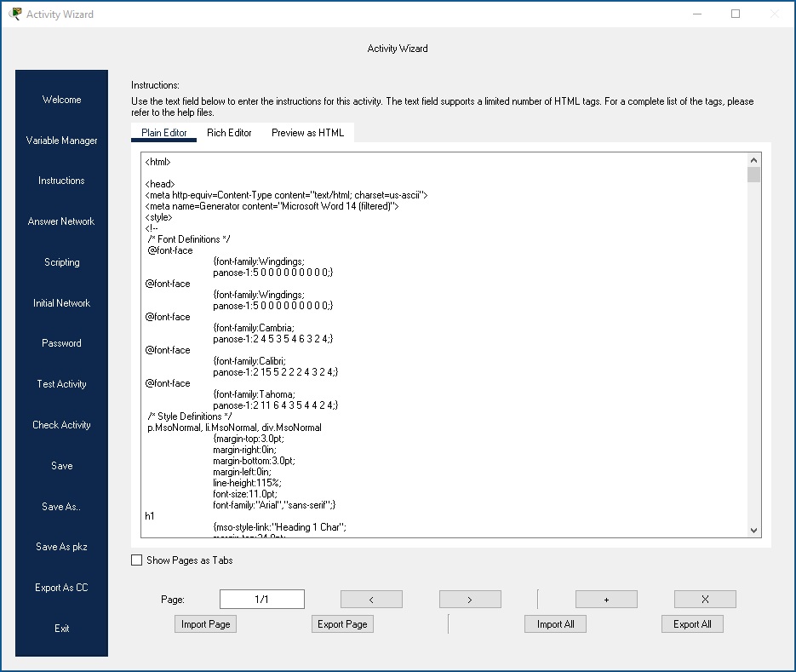Click the <head> line in the editor
Screen dimensions: 796x672
coord(160,184)
